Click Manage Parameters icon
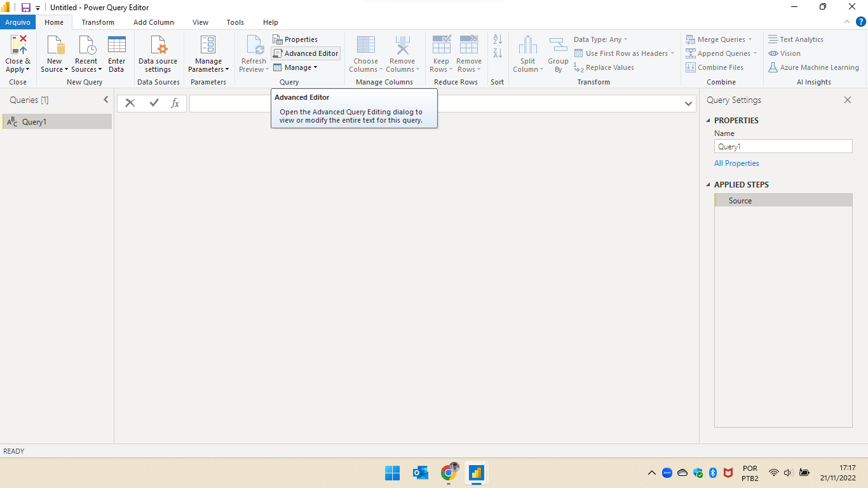The width and height of the screenshot is (868, 488). pyautogui.click(x=208, y=45)
